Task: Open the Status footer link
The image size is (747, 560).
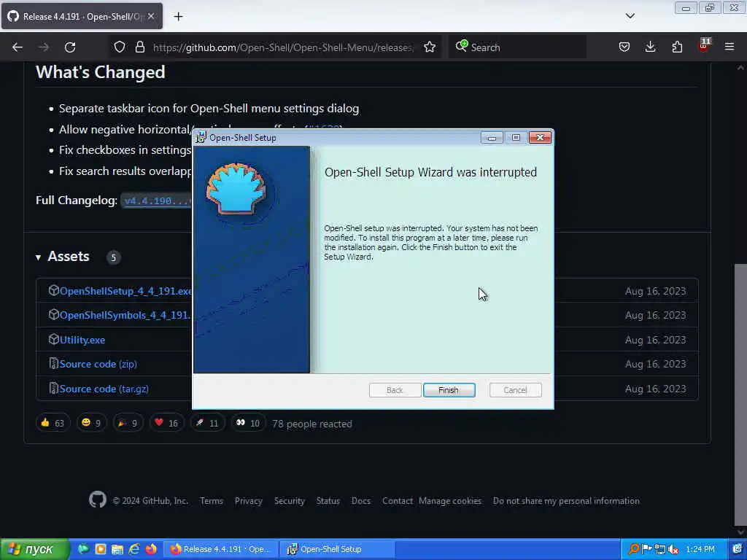Action: (x=328, y=501)
